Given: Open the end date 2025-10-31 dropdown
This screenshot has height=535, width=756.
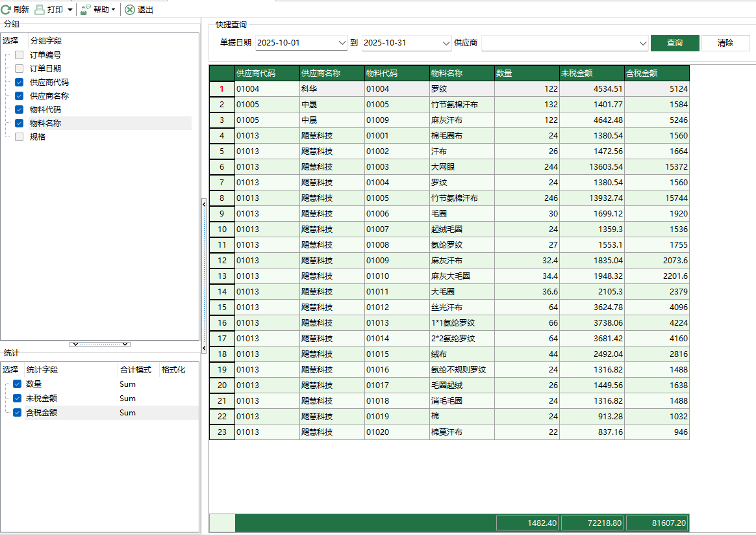Looking at the screenshot, I should (446, 43).
